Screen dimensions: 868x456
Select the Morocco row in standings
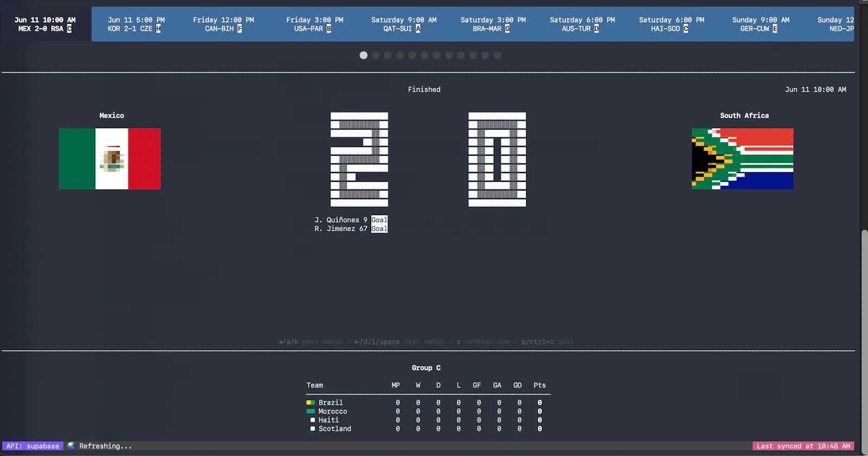coord(428,411)
